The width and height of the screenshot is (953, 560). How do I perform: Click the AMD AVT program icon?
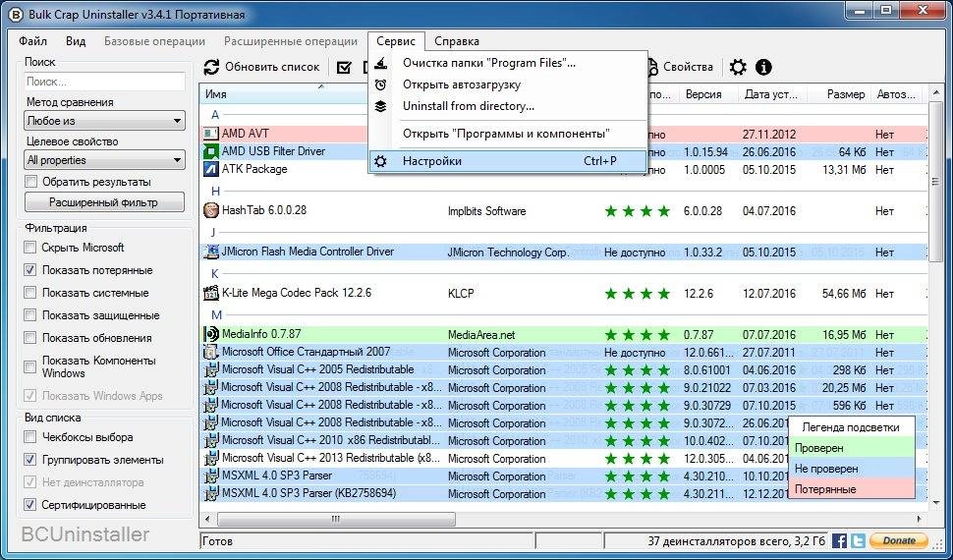pyautogui.click(x=210, y=134)
